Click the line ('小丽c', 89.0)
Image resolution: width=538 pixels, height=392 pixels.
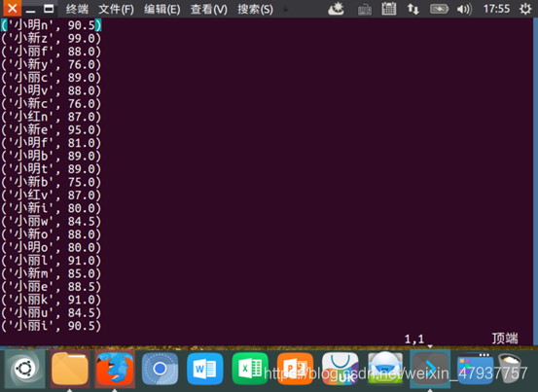point(52,78)
